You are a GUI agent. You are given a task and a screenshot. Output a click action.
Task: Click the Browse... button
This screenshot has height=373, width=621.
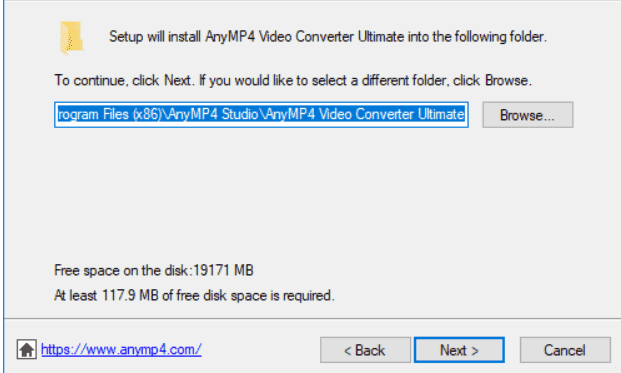528,115
